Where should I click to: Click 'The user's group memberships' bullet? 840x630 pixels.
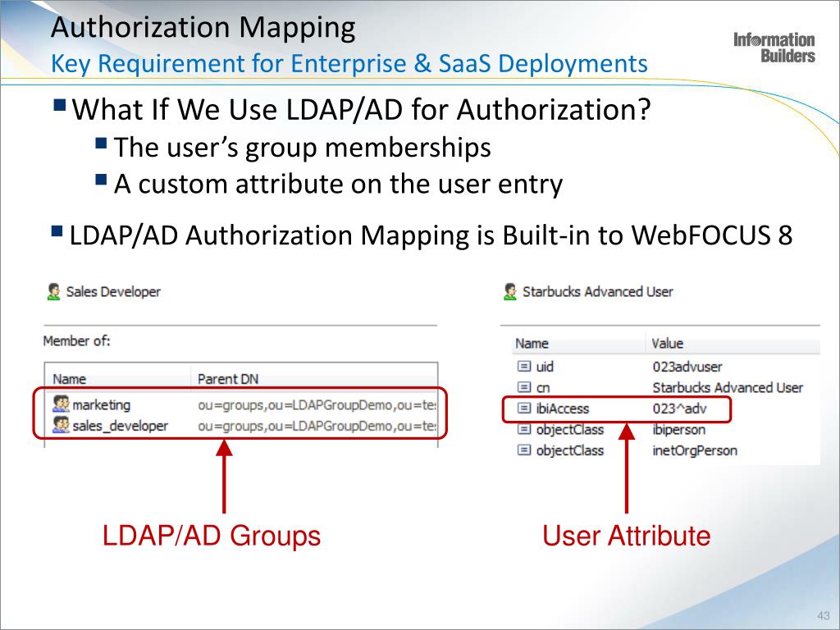click(x=302, y=148)
